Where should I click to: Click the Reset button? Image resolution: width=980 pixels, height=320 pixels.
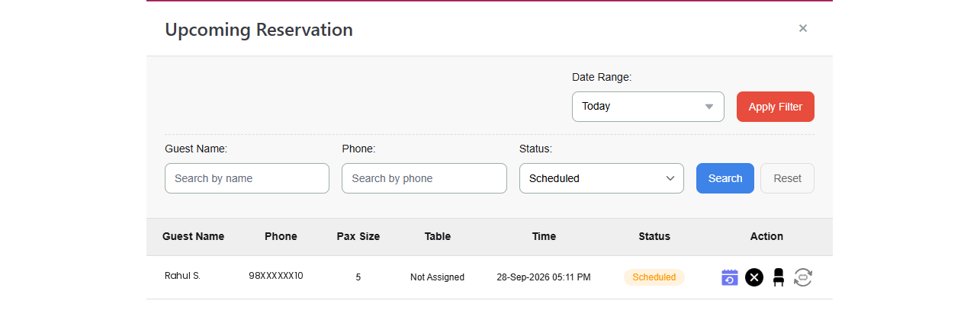(x=788, y=178)
